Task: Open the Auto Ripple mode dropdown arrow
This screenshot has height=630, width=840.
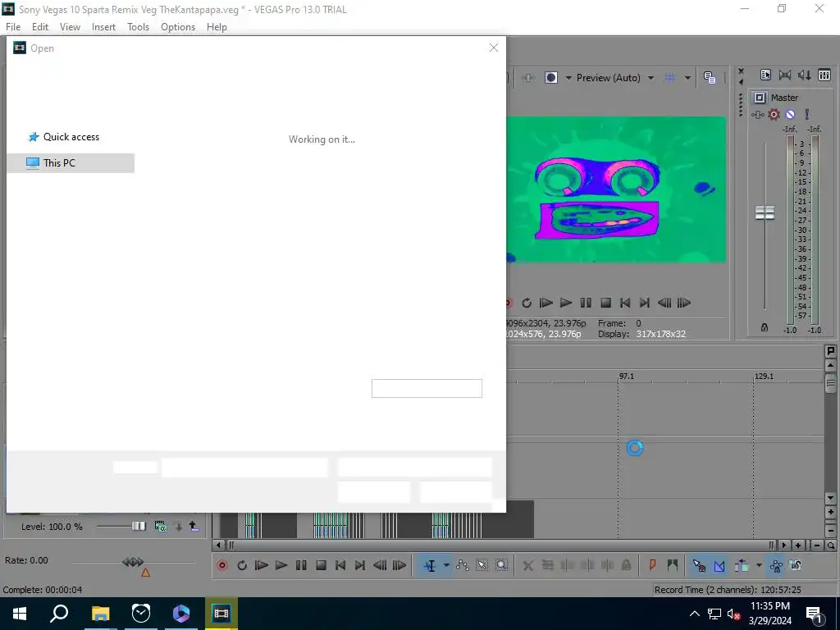Action: tap(758, 565)
